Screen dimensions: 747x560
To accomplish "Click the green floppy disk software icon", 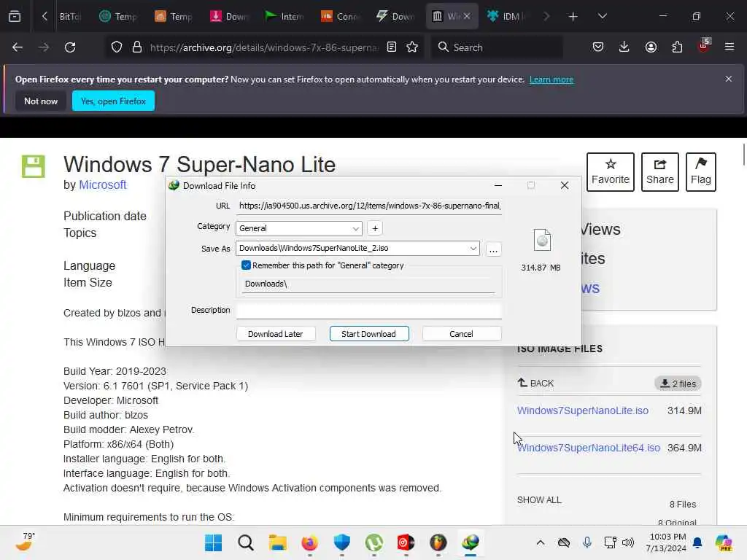I will [x=34, y=166].
